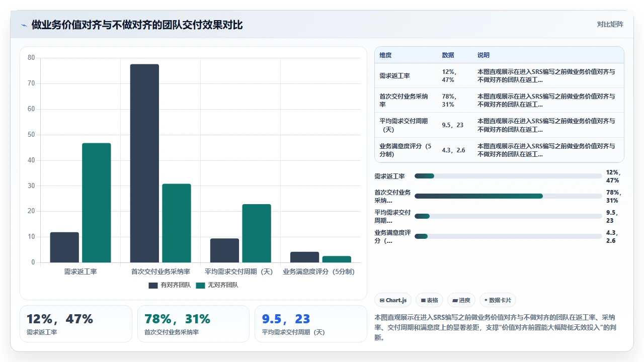
Task: Click the 9.5, 23 progress value label
Action: click(613, 216)
